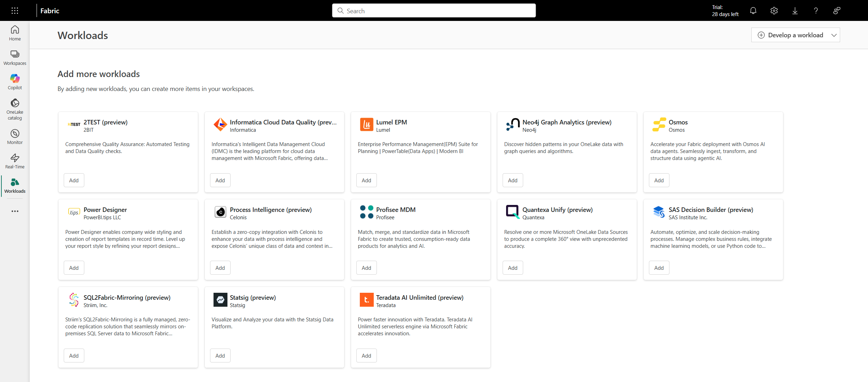
Task: Open the notifications bell
Action: click(753, 10)
